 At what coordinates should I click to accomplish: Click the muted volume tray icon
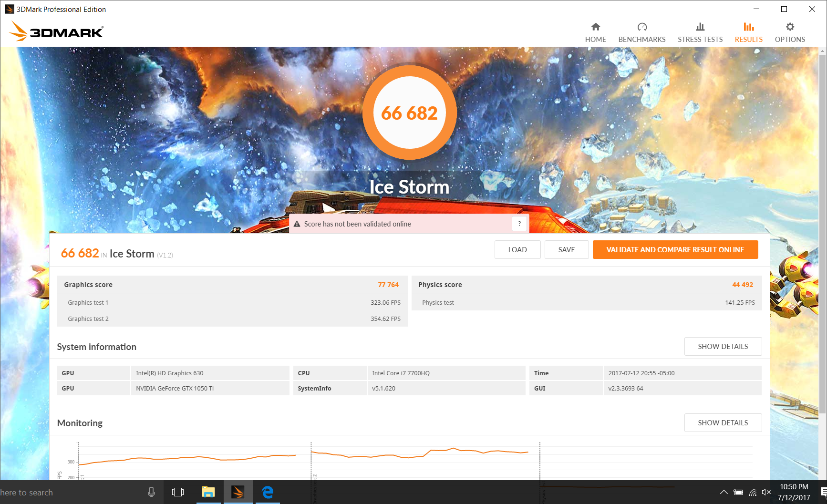[766, 492]
